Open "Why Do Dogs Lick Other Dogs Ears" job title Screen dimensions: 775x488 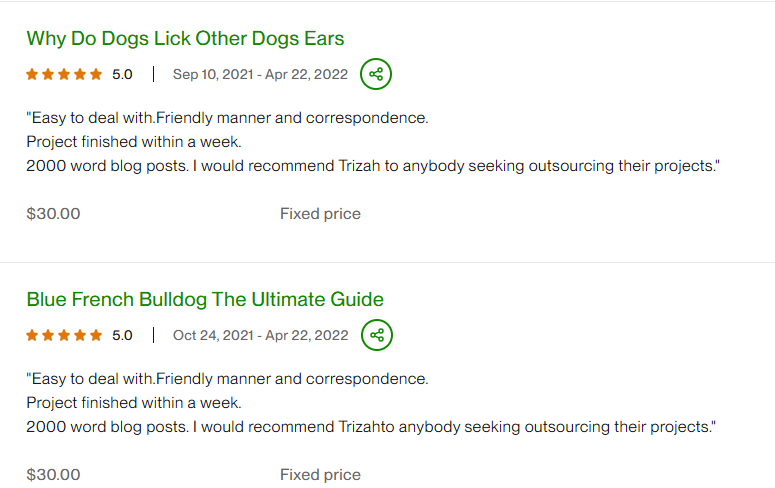[x=185, y=39]
